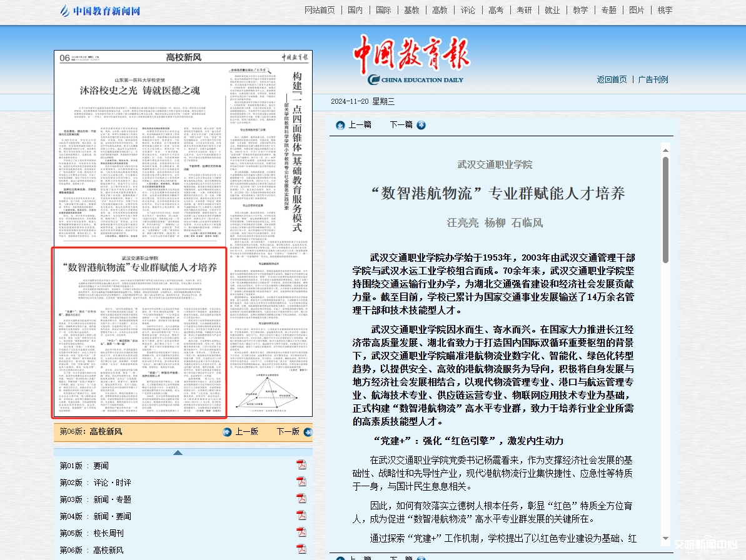Open the 网站首页 menu item

coord(320,10)
